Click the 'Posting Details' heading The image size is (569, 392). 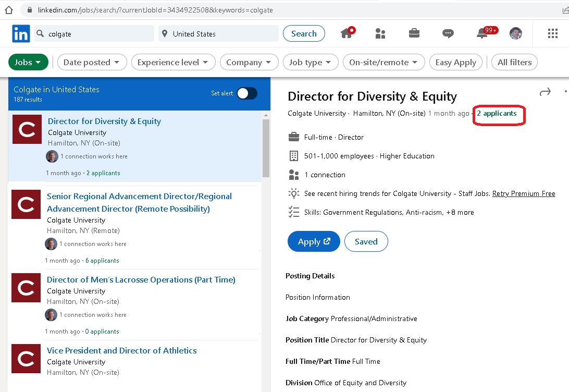click(x=310, y=276)
